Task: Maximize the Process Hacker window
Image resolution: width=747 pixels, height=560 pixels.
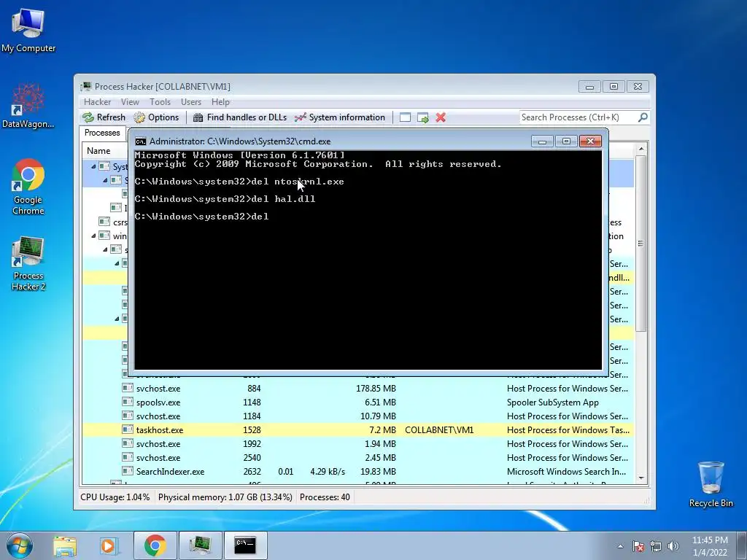Action: click(x=614, y=87)
